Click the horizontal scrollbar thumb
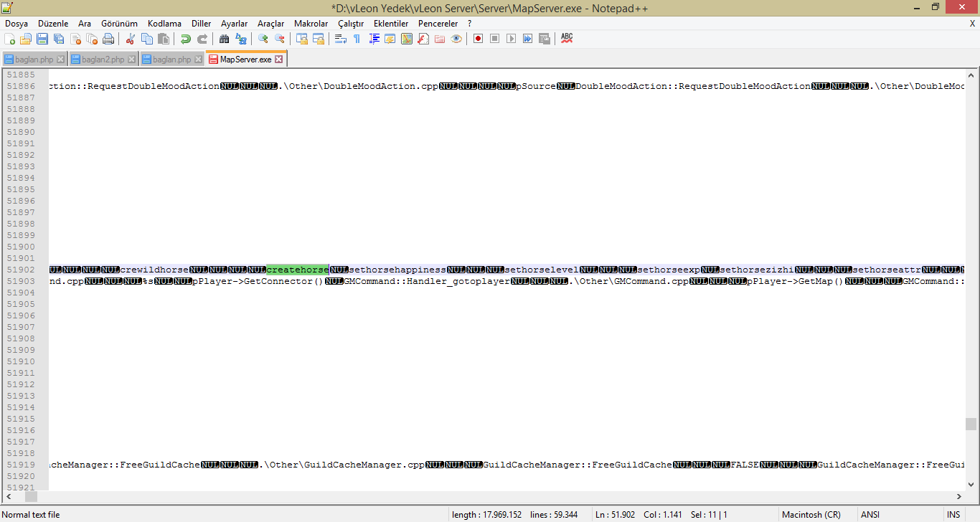This screenshot has height=522, width=980. tap(31, 496)
